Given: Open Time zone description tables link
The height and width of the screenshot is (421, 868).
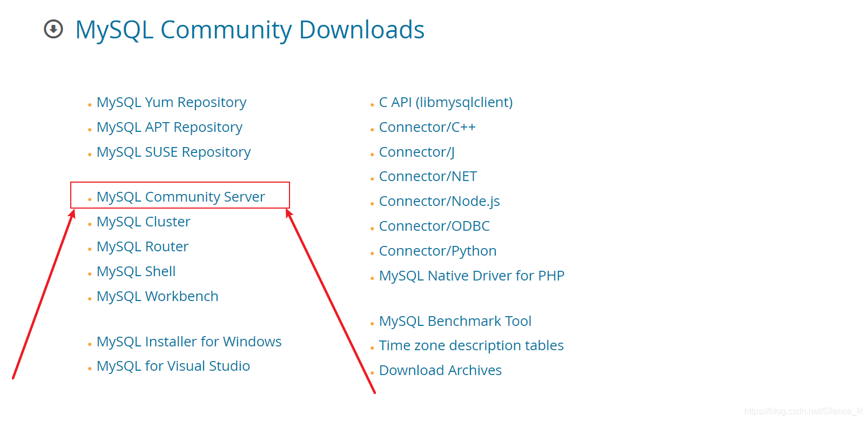Looking at the screenshot, I should 471,346.
